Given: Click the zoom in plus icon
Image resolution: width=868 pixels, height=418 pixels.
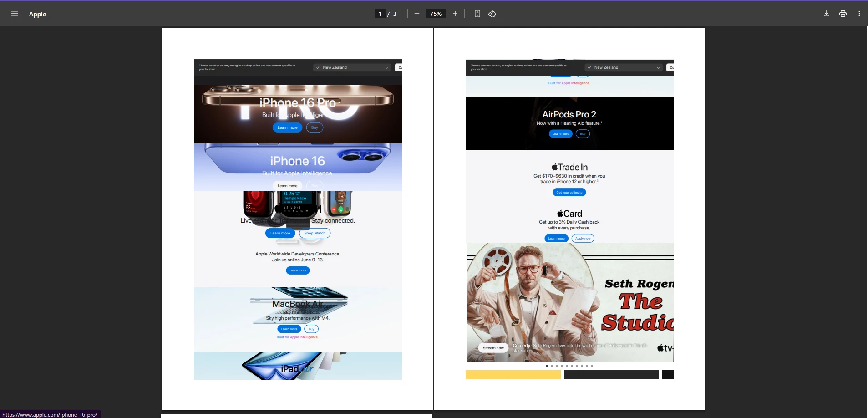Looking at the screenshot, I should click(x=455, y=14).
